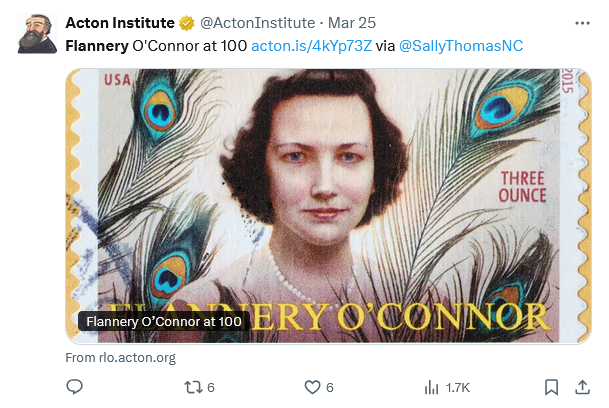Click the 1.7K views count
609x408 pixels.
coord(458,387)
